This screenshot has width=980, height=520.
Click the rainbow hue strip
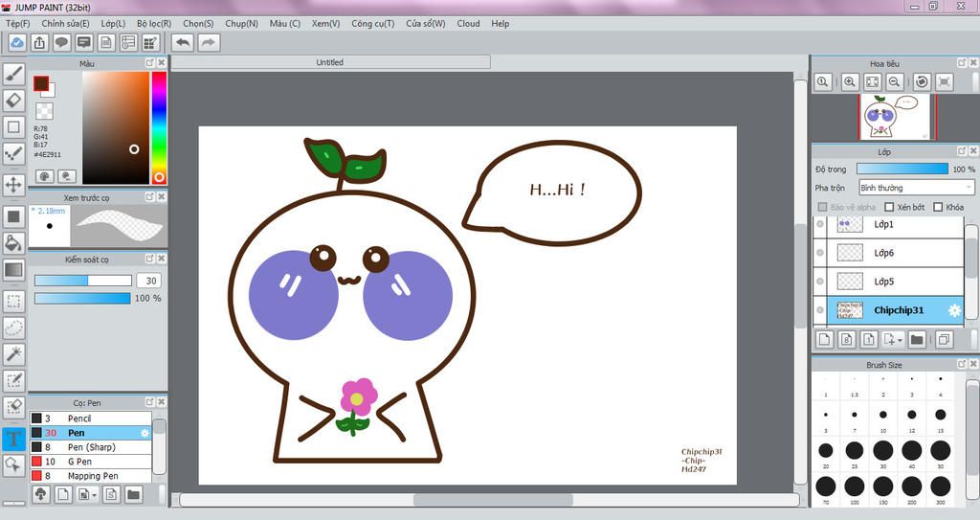coord(160,127)
